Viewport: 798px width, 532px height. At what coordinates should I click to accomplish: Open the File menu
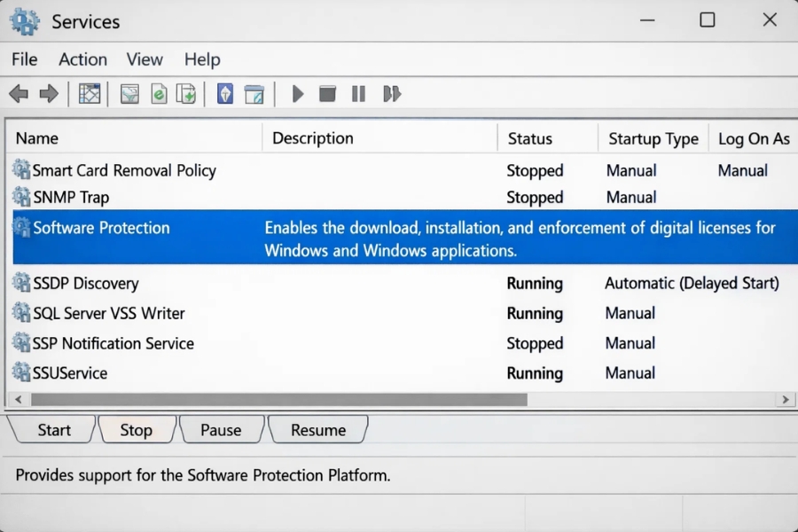(25, 59)
